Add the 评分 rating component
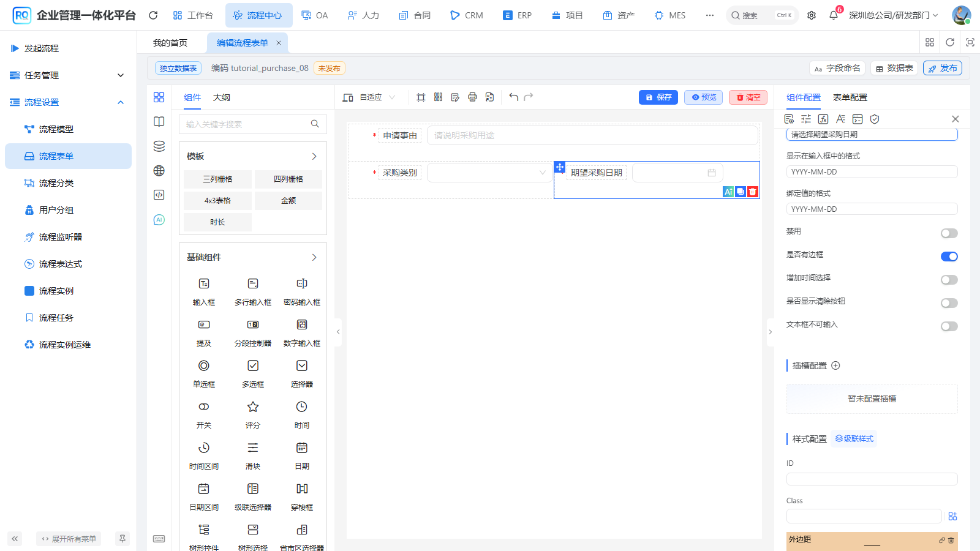The width and height of the screenshot is (980, 551). [253, 414]
